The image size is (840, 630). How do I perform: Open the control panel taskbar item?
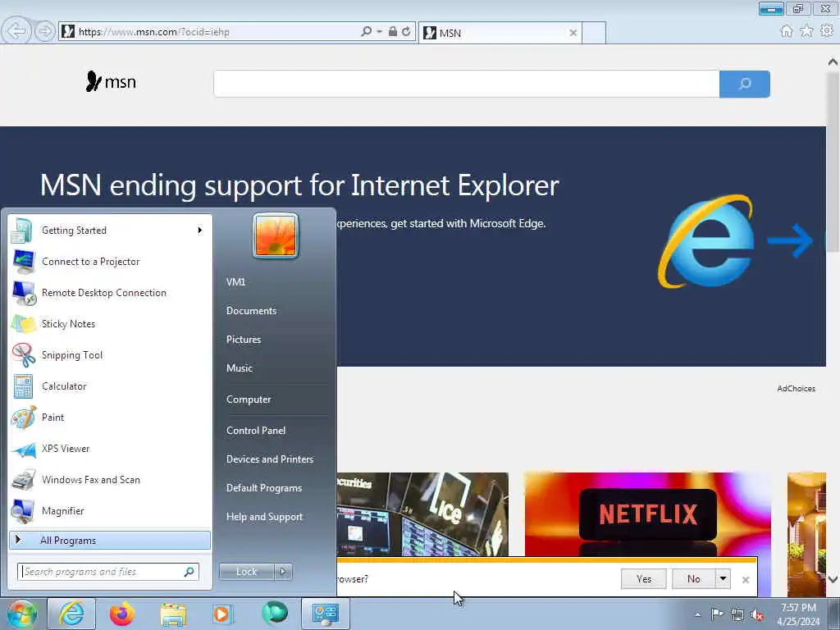(x=325, y=614)
